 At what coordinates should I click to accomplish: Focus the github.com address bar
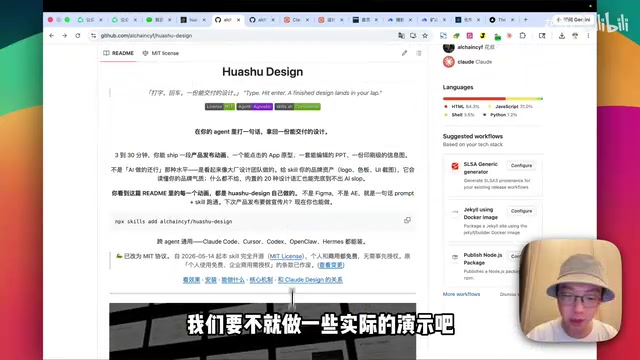click(245, 36)
